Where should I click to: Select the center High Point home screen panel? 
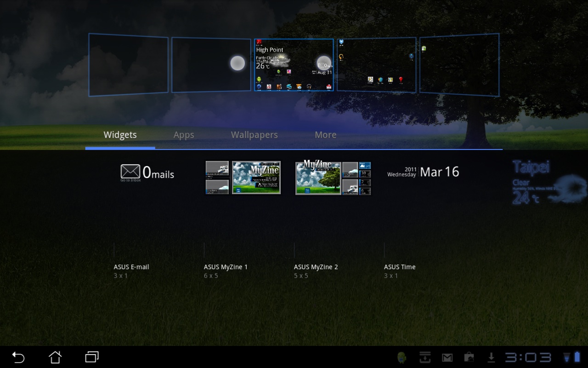294,65
